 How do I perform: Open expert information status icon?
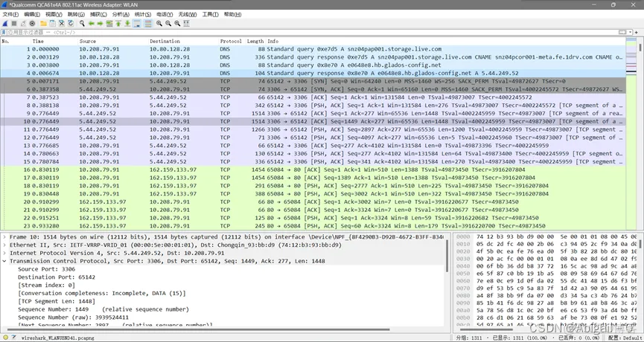tap(5, 338)
